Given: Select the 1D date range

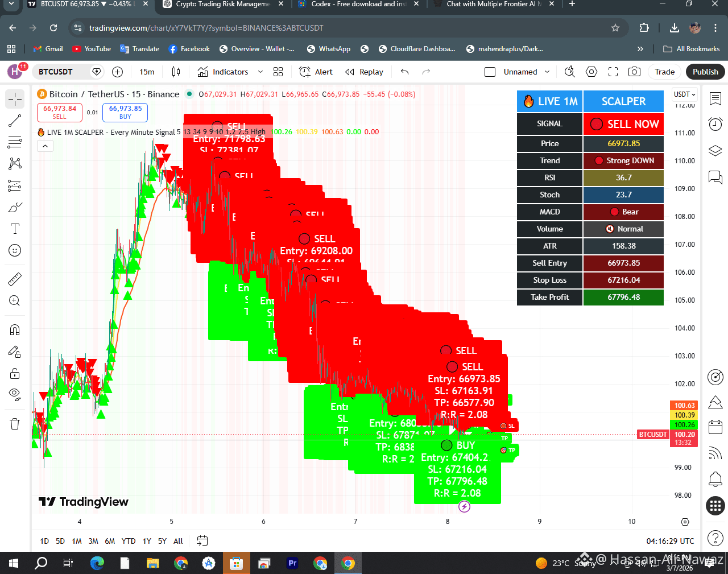Looking at the screenshot, I should [x=44, y=541].
